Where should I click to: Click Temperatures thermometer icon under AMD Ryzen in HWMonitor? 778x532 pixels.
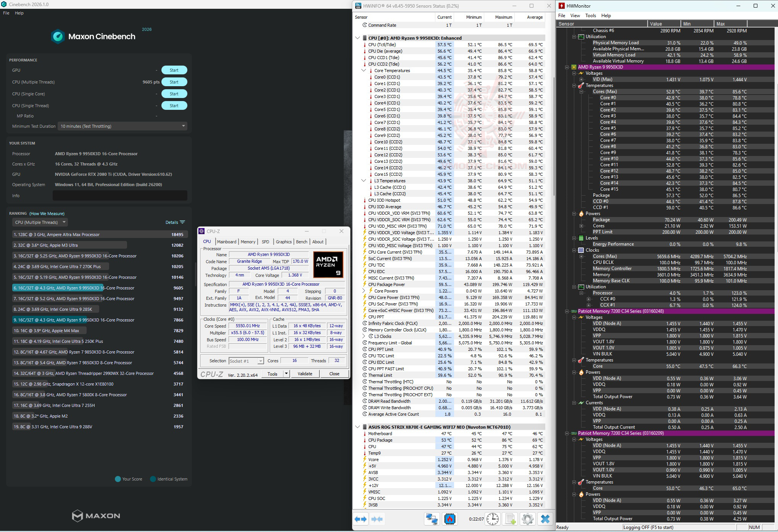tap(581, 85)
